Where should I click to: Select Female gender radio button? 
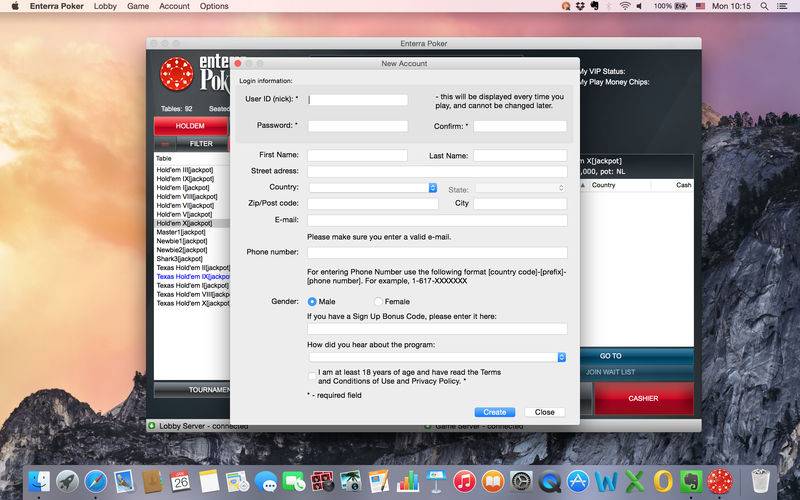tap(378, 302)
